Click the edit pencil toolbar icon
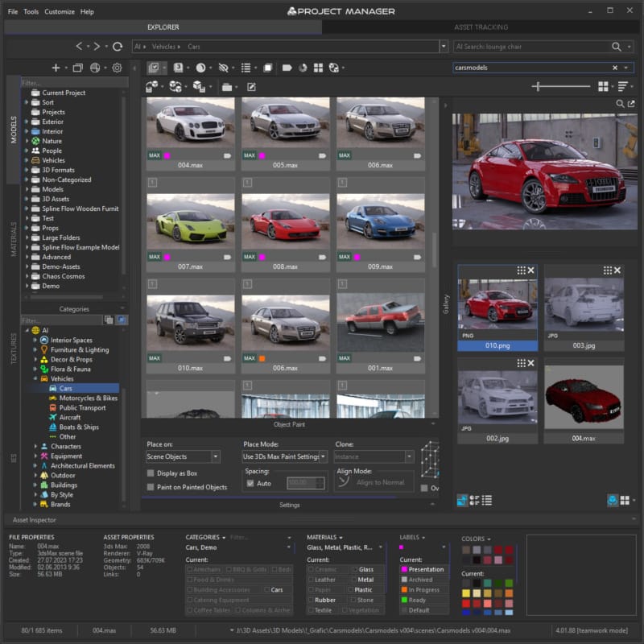The height and width of the screenshot is (644, 644). pyautogui.click(x=251, y=87)
